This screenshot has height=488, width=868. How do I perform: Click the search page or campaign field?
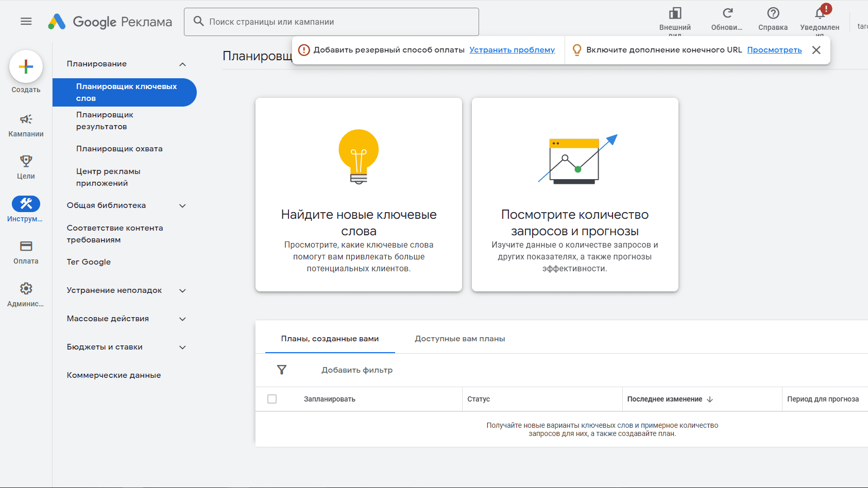331,22
